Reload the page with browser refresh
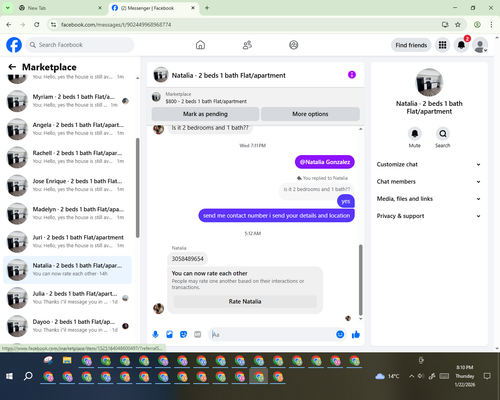The width and height of the screenshot is (500, 400). coord(37,24)
